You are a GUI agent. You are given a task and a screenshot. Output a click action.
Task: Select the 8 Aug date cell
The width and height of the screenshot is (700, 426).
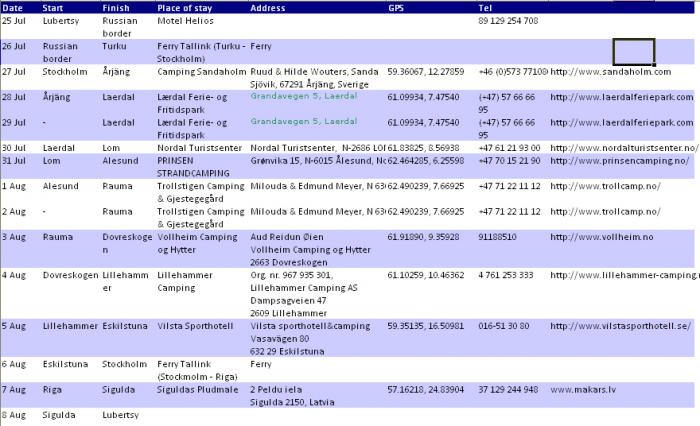[14, 413]
